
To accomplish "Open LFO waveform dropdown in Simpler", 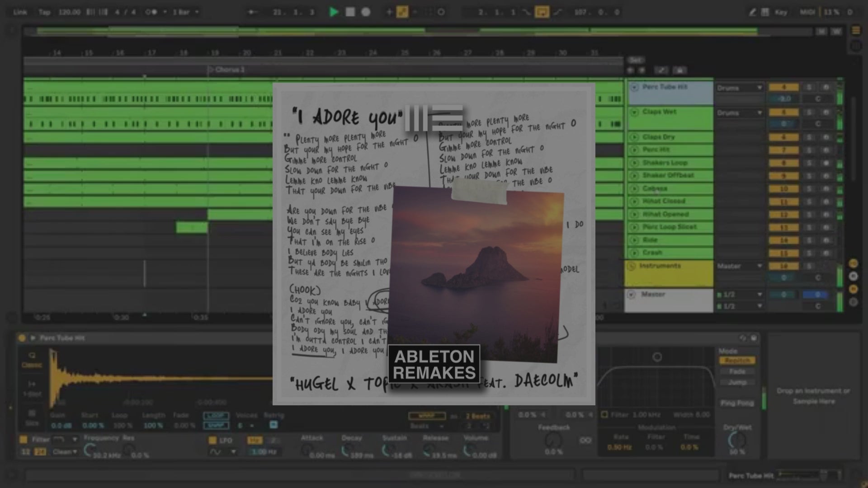I will tap(222, 452).
